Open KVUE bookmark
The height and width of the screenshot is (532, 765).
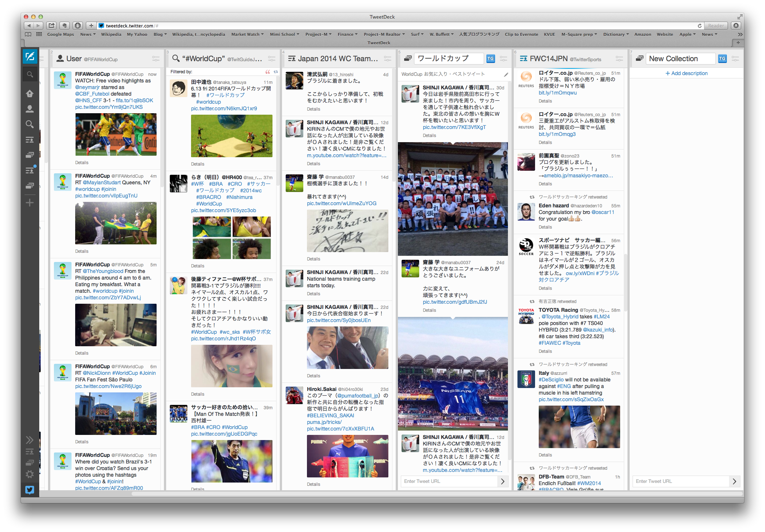[x=549, y=34]
